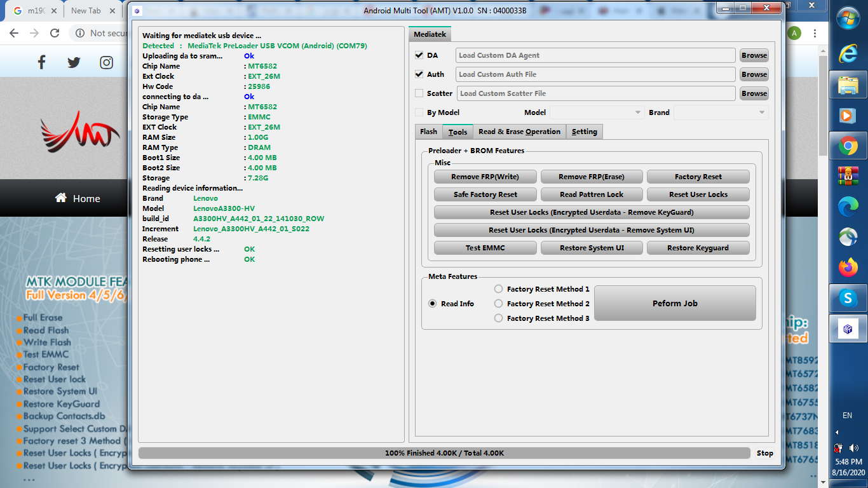Click Remove FRP(Erase)
The width and height of the screenshot is (868, 488).
point(592,177)
